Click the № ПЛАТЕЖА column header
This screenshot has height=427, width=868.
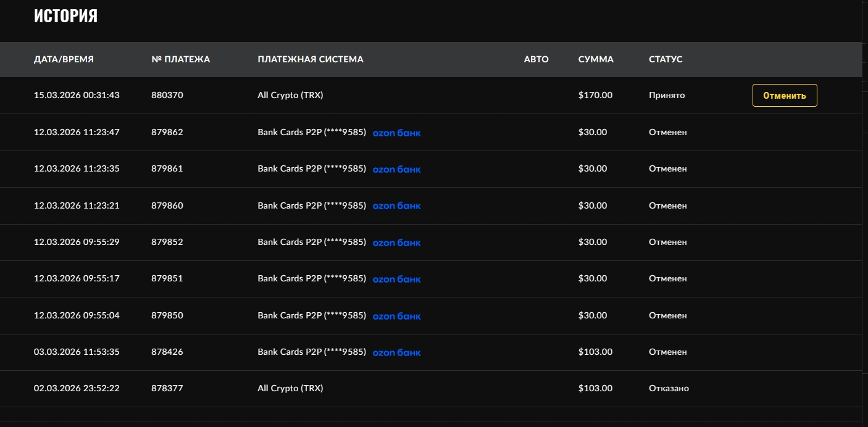[180, 59]
